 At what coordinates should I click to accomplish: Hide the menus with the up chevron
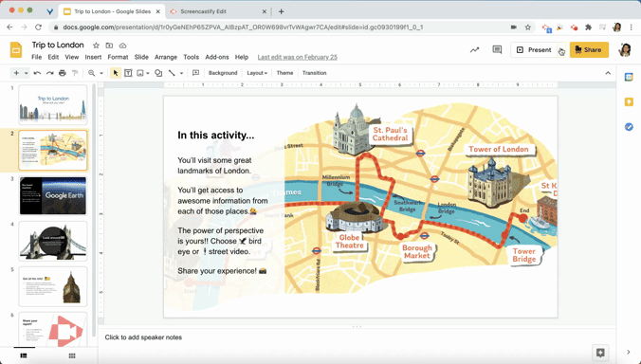click(608, 73)
